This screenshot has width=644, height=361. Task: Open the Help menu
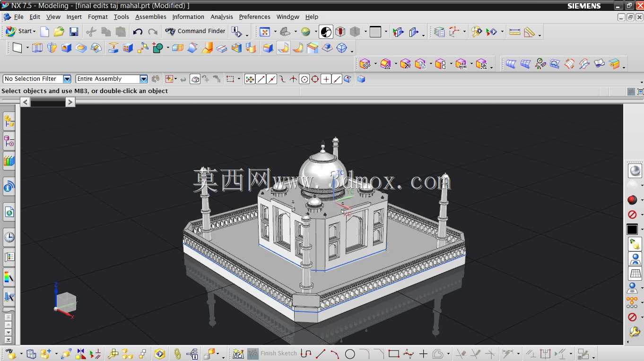(x=312, y=17)
